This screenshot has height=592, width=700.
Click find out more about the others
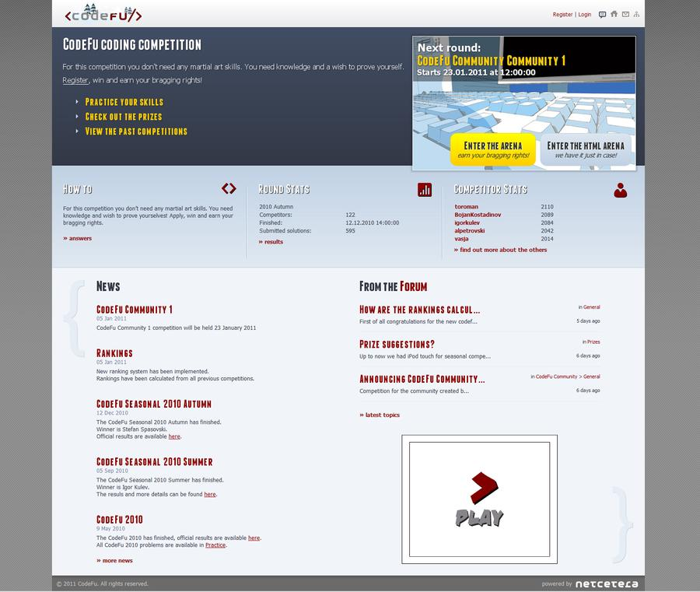pyautogui.click(x=500, y=250)
